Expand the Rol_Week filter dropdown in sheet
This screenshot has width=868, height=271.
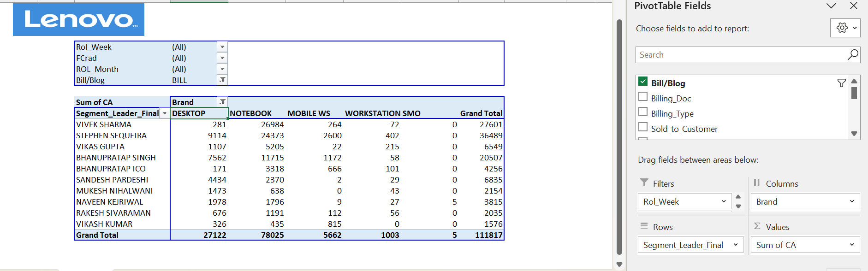point(222,47)
